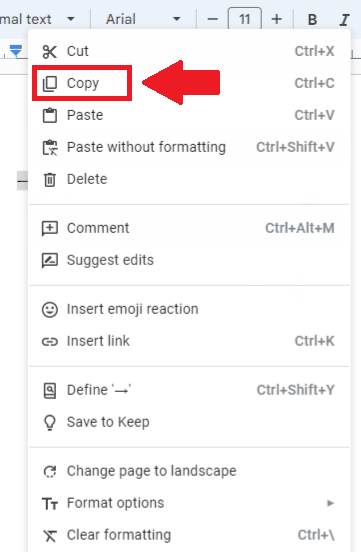Viewport: 361px width, 552px height.
Task: Select Clear formatting menu entry
Action: coord(189,535)
